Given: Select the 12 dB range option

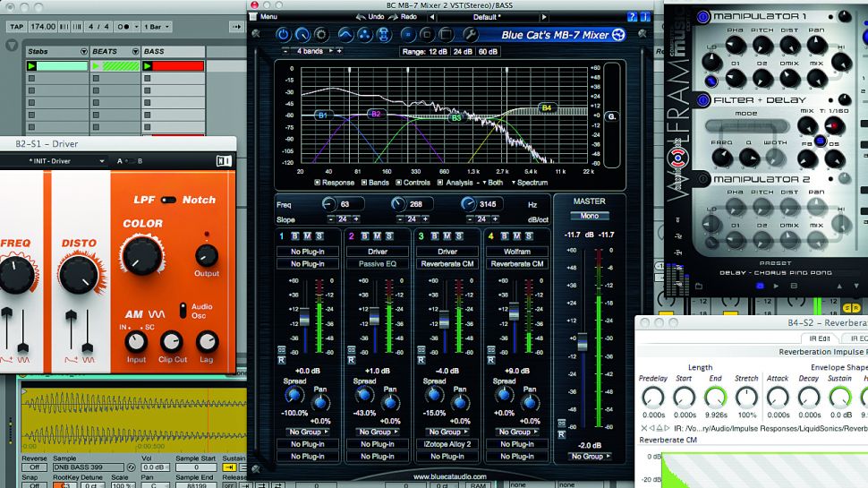Looking at the screenshot, I should (x=438, y=52).
